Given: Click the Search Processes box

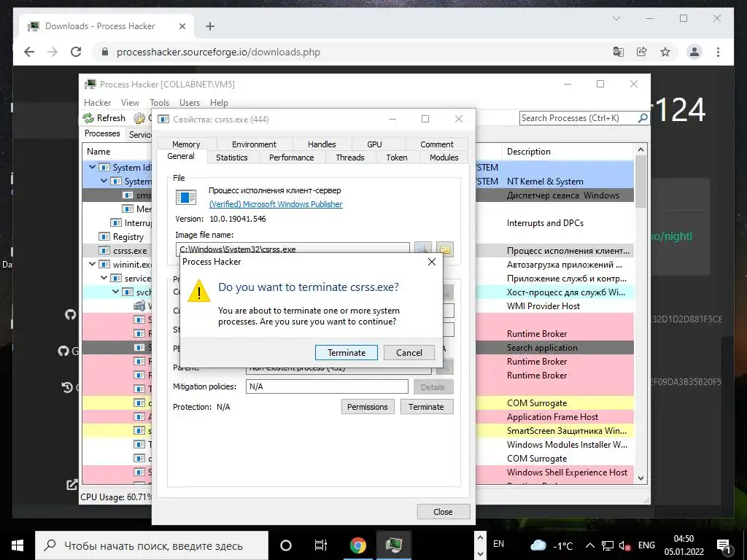Looking at the screenshot, I should [578, 118].
